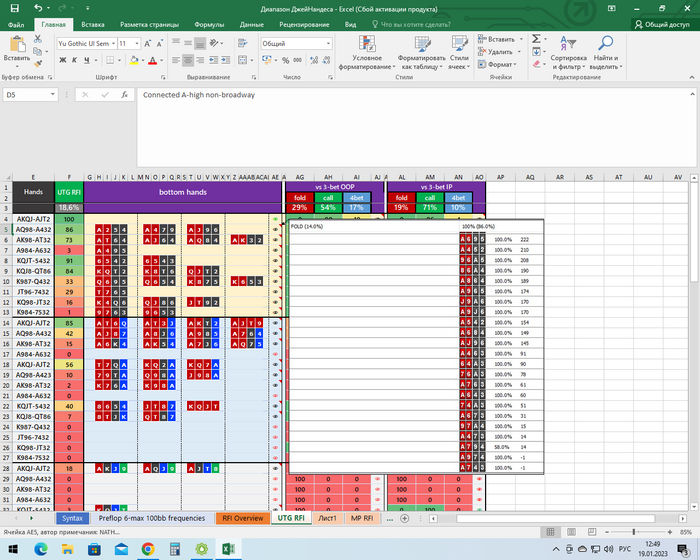Viewport: 700px width, 560px height.
Task: Toggle eye icon in row 18 AKQJ-AJT2
Action: (x=275, y=364)
